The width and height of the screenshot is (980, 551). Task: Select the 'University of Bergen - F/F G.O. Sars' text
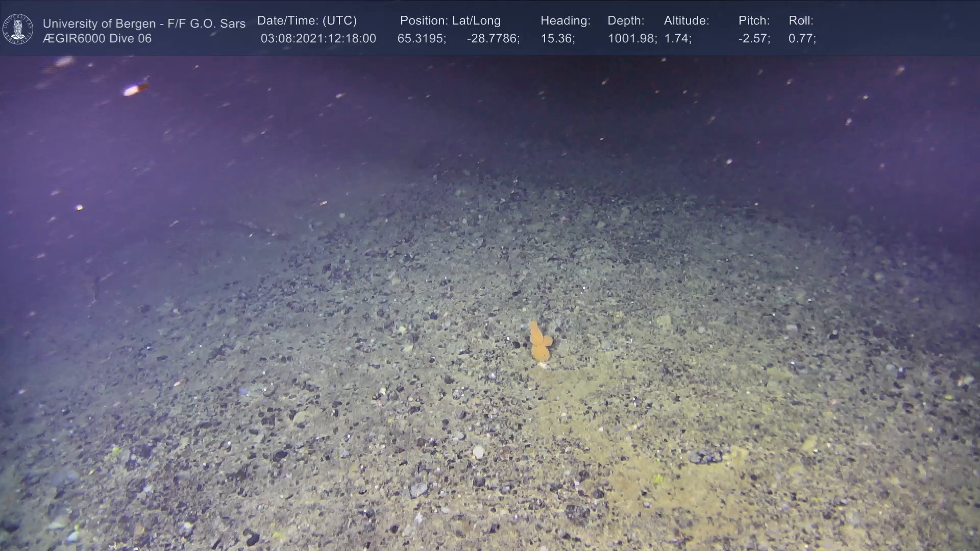click(144, 23)
